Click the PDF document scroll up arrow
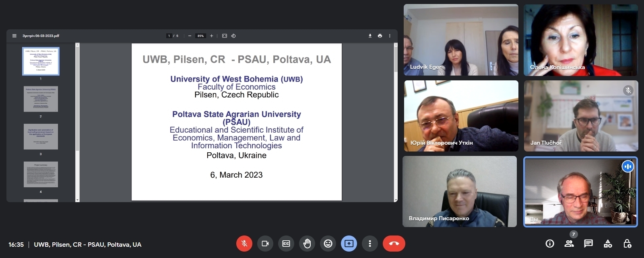This screenshot has width=644, height=258. pyautogui.click(x=396, y=45)
